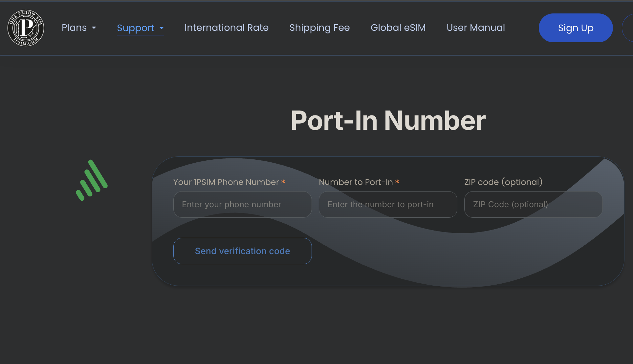Click the ZIP code (optional) label
Image resolution: width=633 pixels, height=364 pixels.
click(503, 182)
